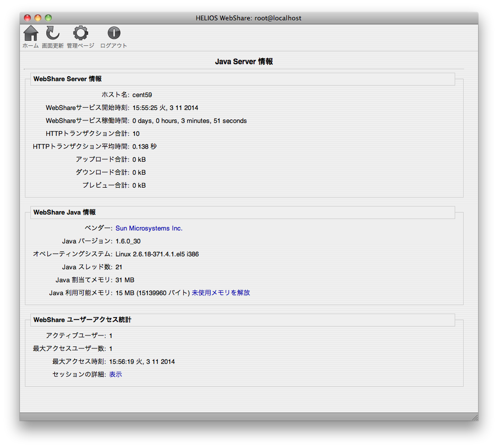Select available memory 15 MB (15139960 バイト)
This screenshot has height=448, width=498.
point(152,293)
